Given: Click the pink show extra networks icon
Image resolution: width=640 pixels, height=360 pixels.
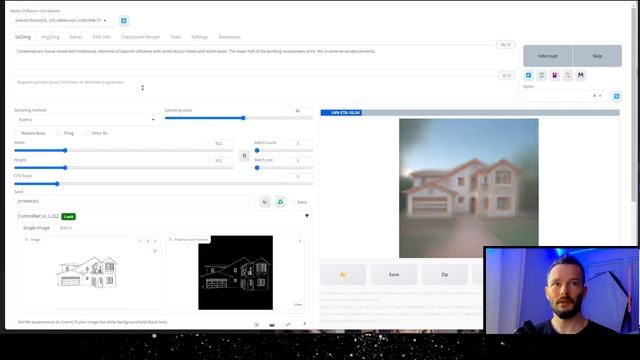Looking at the screenshot, I should pos(555,75).
